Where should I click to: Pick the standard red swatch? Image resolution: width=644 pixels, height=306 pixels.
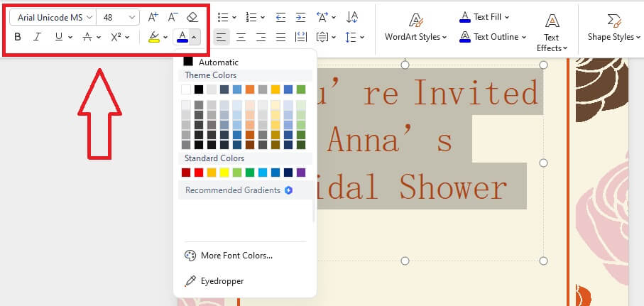click(x=199, y=173)
